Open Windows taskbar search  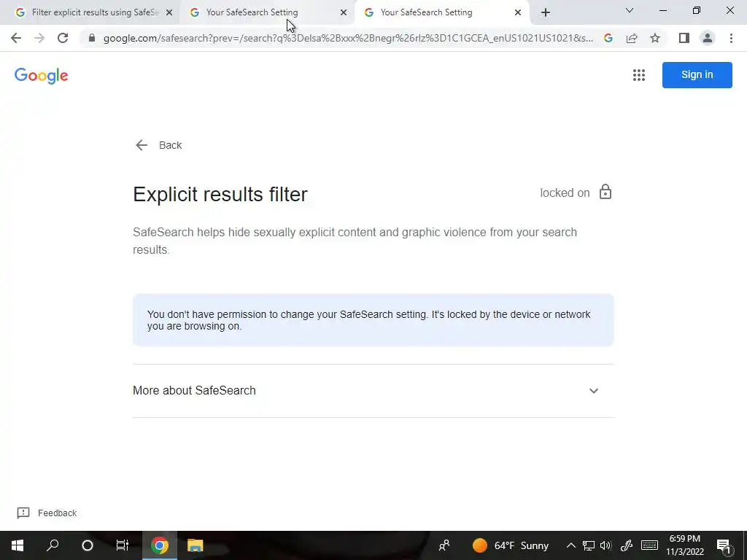coord(53,545)
